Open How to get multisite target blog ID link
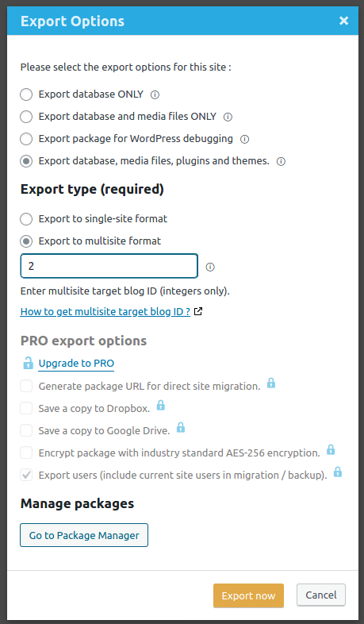The height and width of the screenshot is (624, 364). pos(105,311)
